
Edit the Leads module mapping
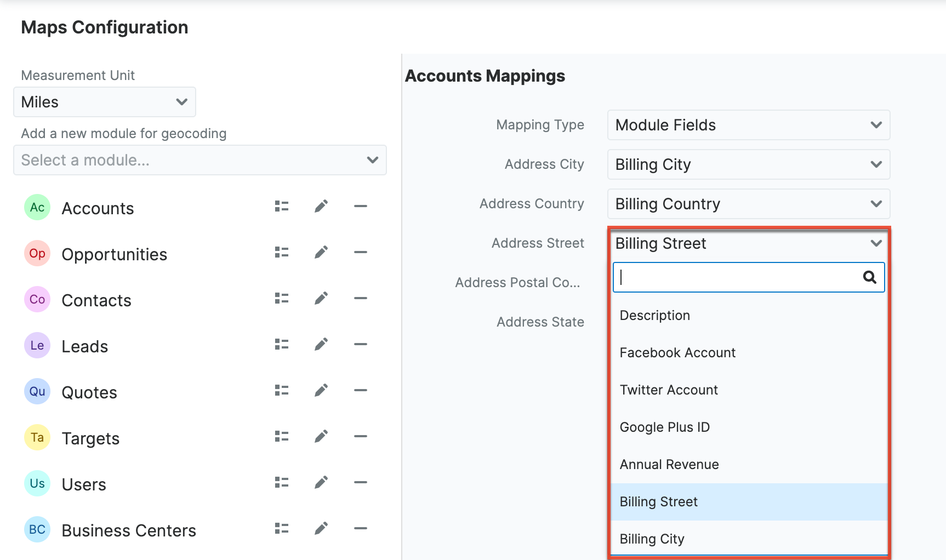coord(321,345)
